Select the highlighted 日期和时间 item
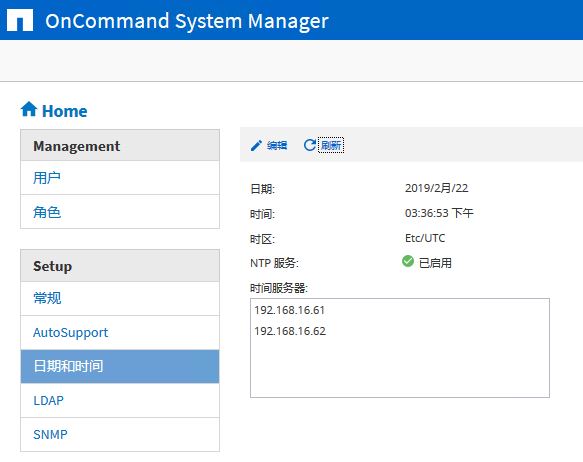Viewport: 583px width, 462px height. tap(120, 366)
